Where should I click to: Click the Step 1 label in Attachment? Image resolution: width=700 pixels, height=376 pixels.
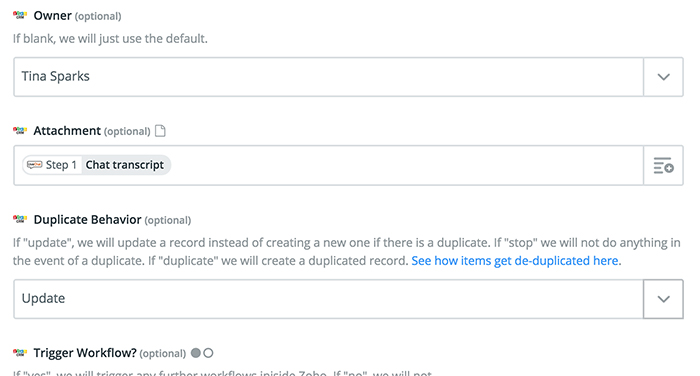pos(61,165)
